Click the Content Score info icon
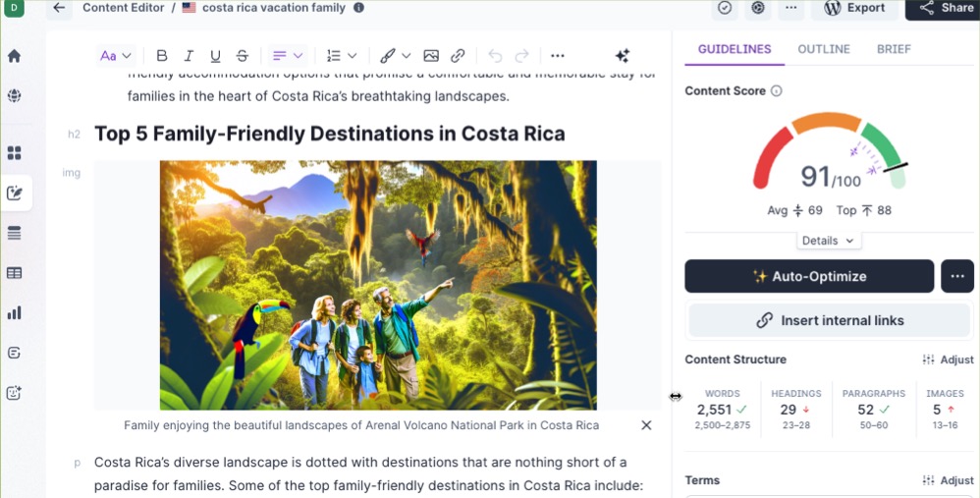Viewport: 980px width, 498px height. [777, 91]
